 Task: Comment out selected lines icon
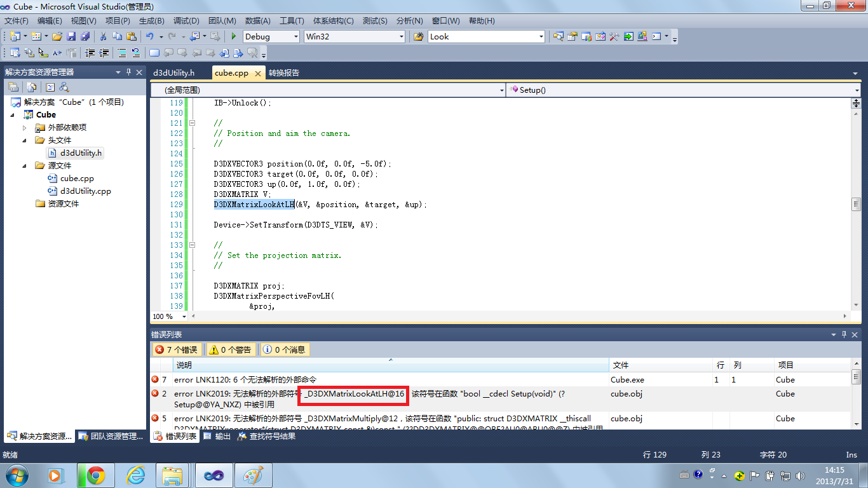tap(122, 53)
